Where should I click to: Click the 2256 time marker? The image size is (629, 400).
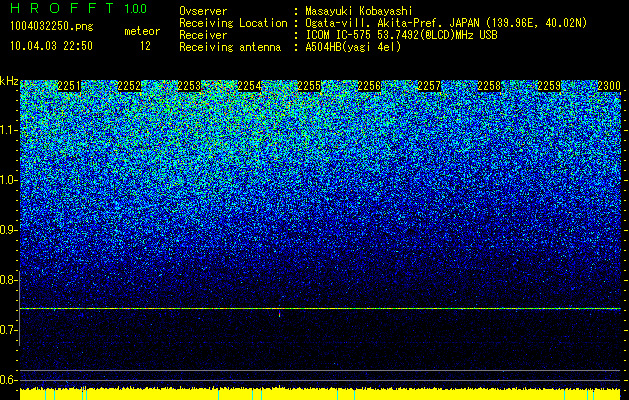pyautogui.click(x=369, y=86)
